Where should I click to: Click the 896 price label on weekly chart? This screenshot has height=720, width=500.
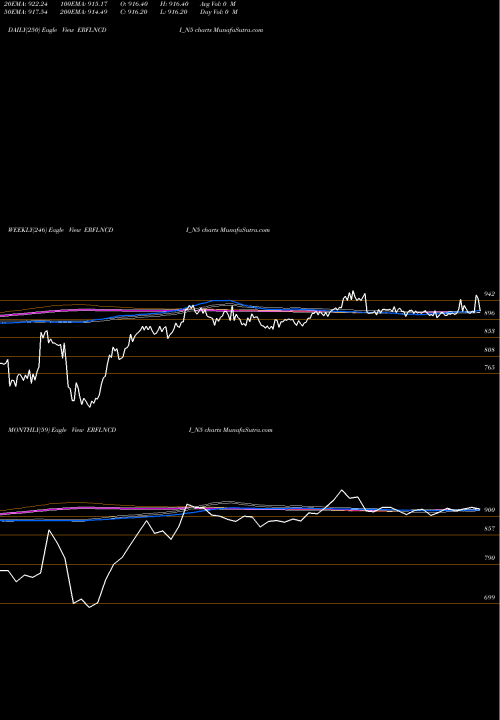point(489,314)
